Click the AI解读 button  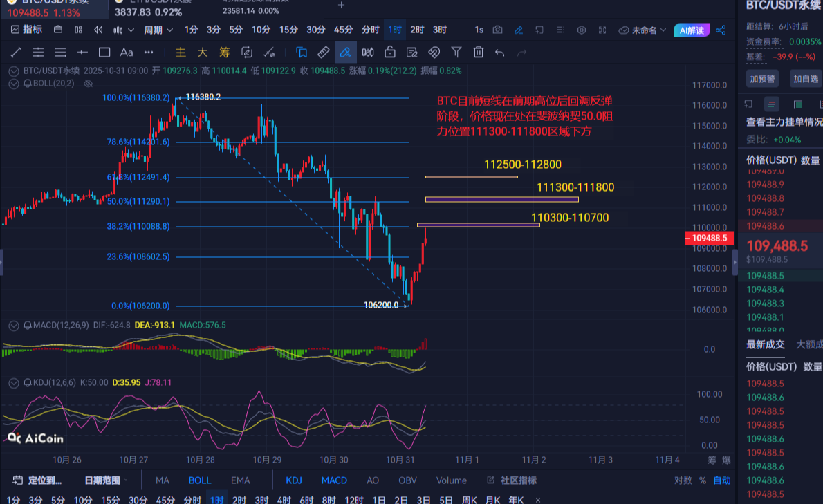pos(692,30)
